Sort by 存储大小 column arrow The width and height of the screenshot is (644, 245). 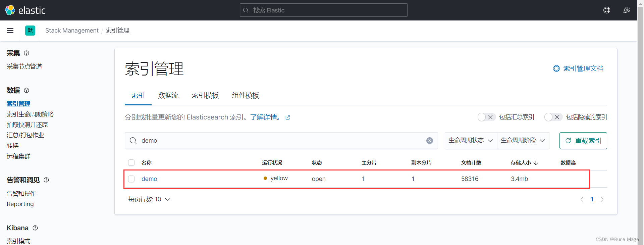point(536,163)
